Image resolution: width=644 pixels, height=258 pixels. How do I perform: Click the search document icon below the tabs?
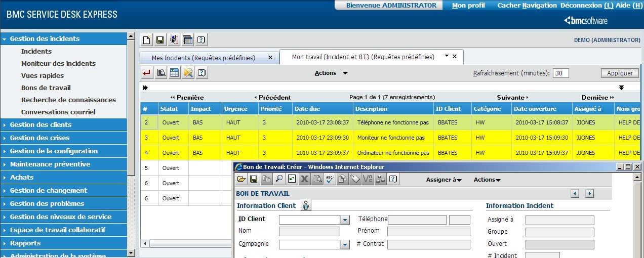(x=160, y=73)
